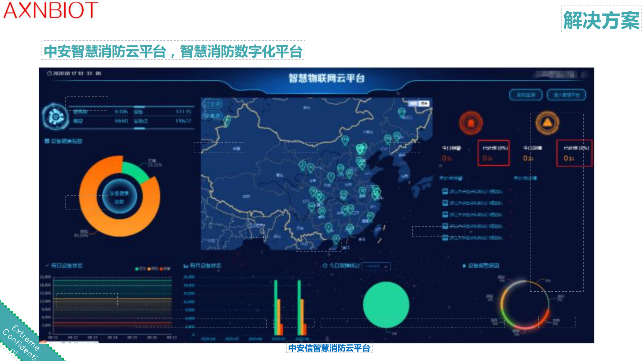Screen dimensions: 644x361
Task: Toggle the green 正常 legend item
Action: (141, 269)
